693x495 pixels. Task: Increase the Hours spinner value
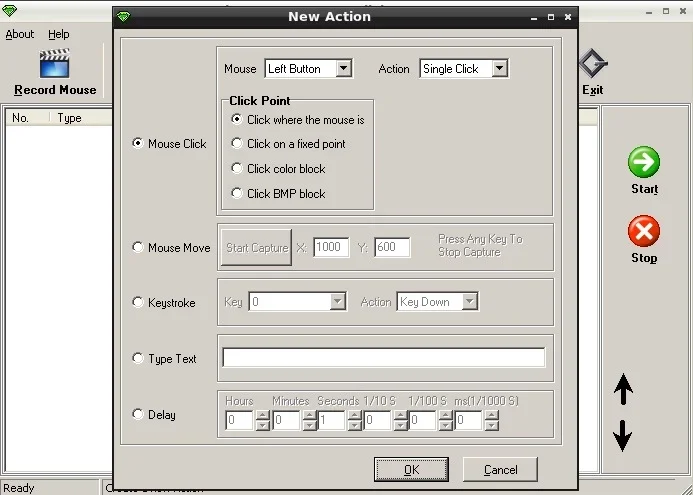point(263,415)
